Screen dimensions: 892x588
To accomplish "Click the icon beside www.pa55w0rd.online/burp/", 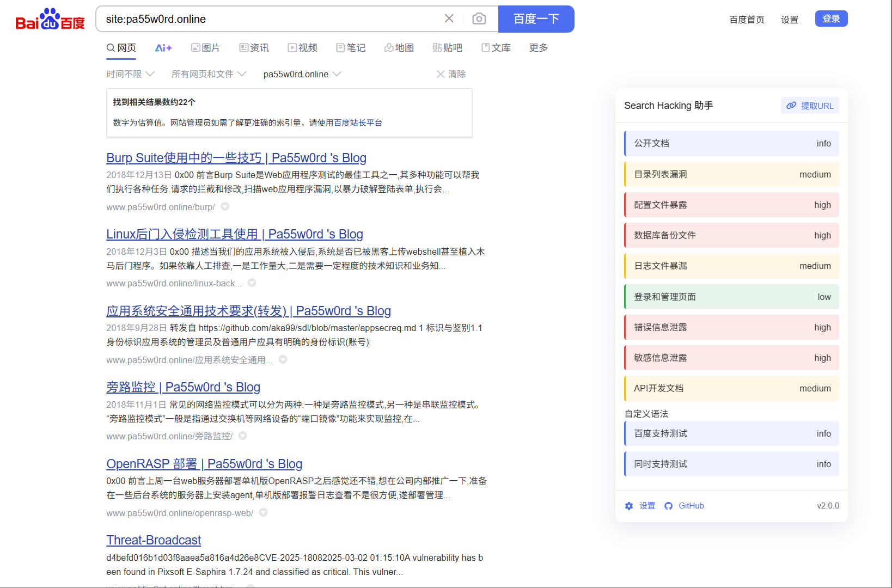I will pos(225,207).
